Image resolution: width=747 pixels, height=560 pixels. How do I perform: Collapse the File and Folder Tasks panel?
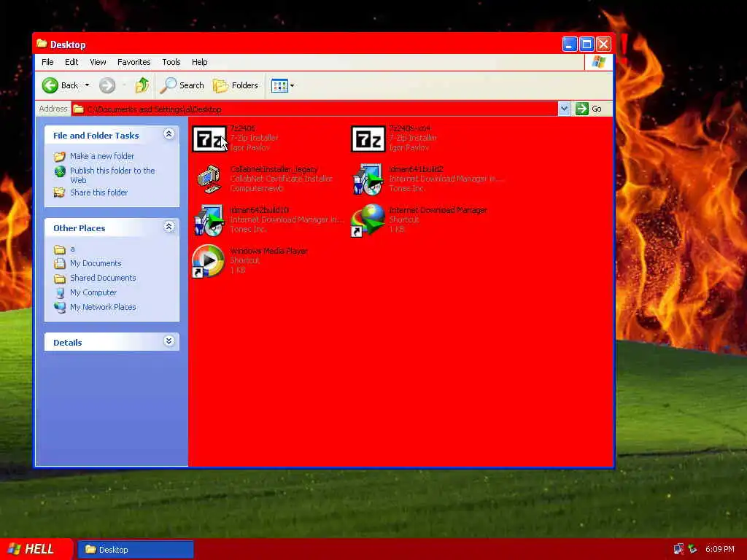(169, 134)
